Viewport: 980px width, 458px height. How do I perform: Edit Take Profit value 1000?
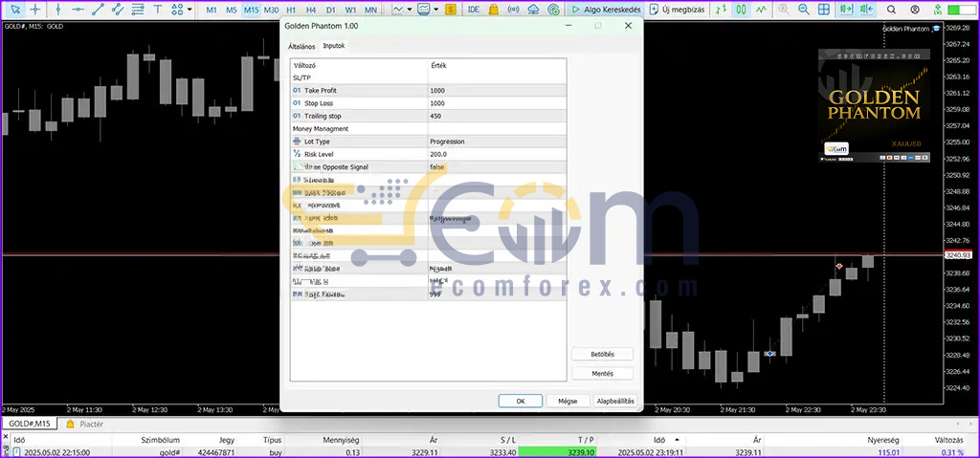[x=498, y=91]
